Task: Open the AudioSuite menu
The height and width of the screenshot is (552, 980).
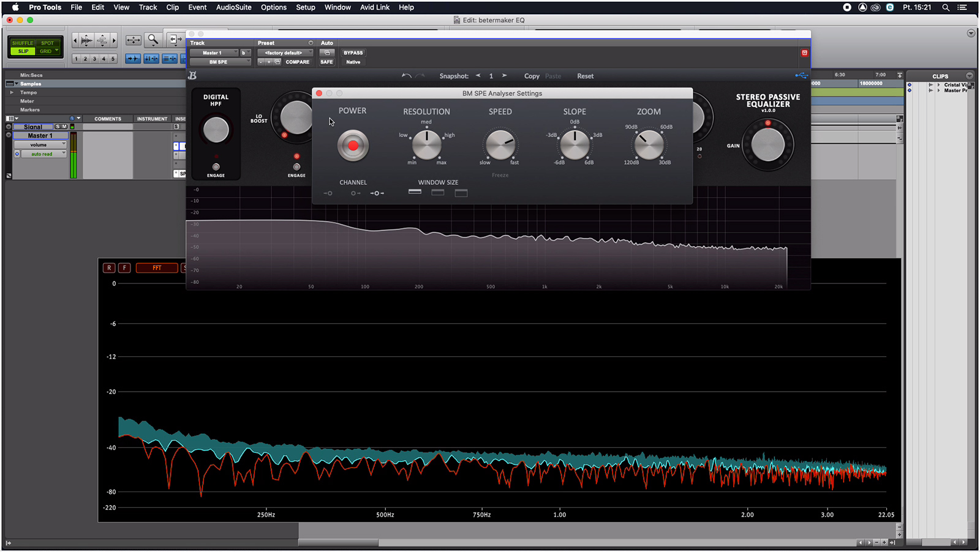Action: (x=233, y=7)
